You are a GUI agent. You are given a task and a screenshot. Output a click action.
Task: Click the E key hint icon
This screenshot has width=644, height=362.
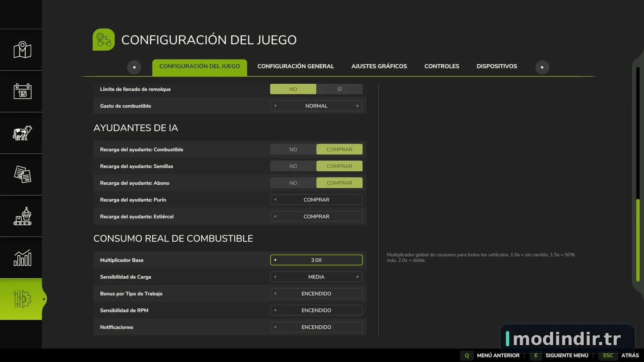click(x=536, y=356)
